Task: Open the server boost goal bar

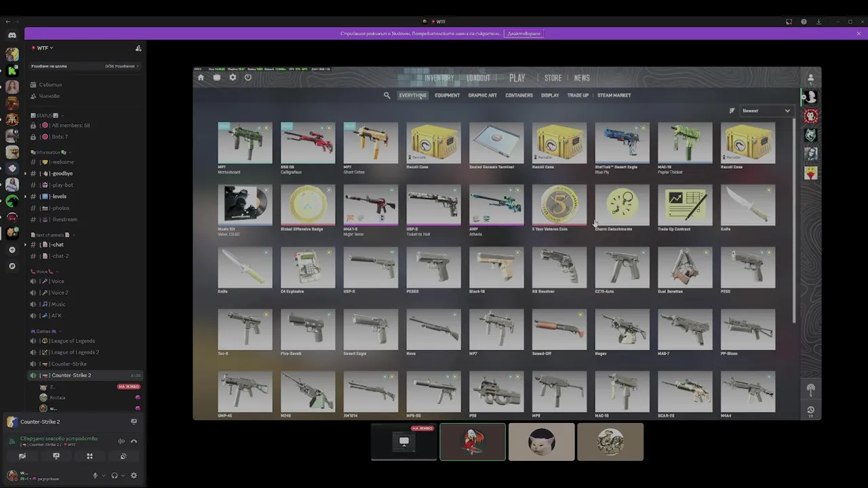Action: pos(85,66)
